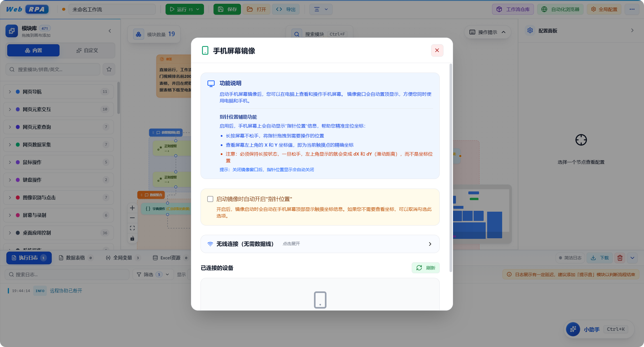Expand 键盘操作 category
The image size is (644, 347).
click(58, 180)
